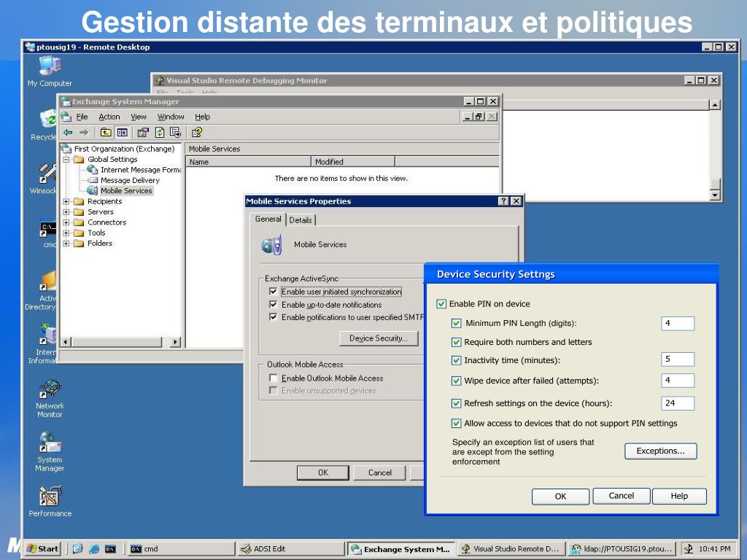Click the Device Security... button

click(379, 338)
